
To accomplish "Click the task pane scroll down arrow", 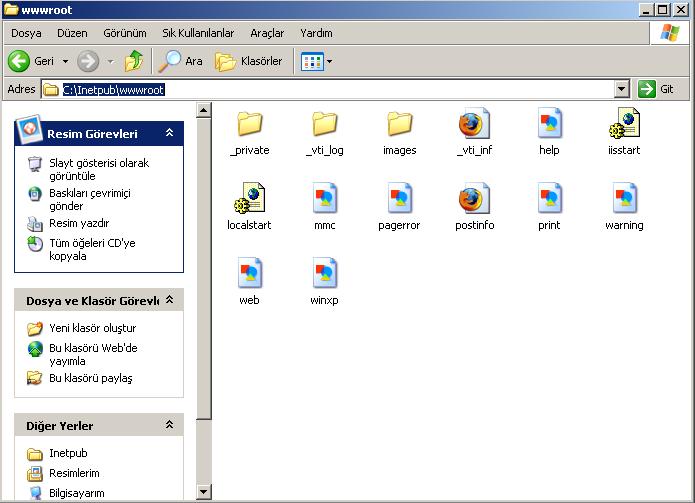I will (x=203, y=491).
